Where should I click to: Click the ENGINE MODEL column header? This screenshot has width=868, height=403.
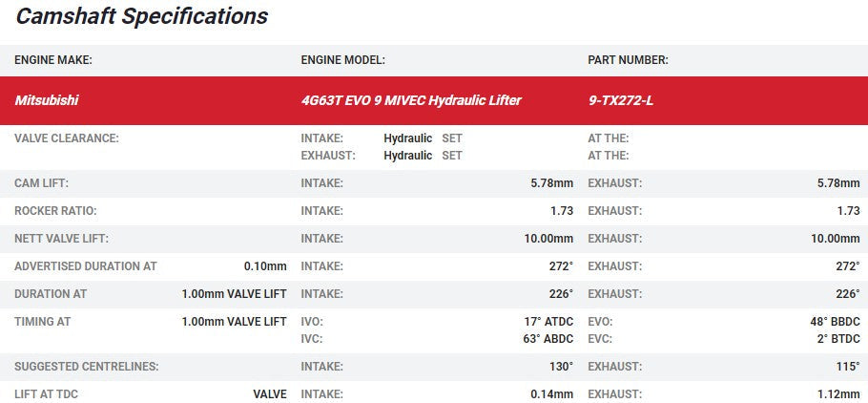(342, 59)
